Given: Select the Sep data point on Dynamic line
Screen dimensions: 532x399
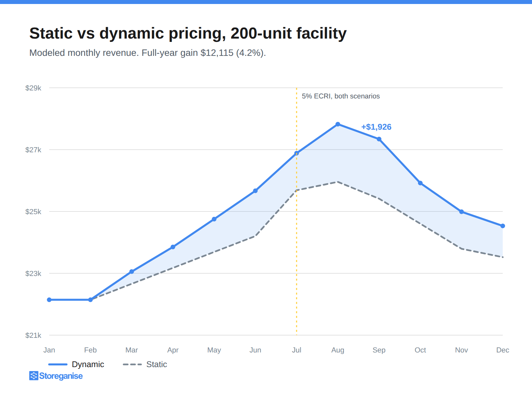Looking at the screenshot, I should point(379,139).
